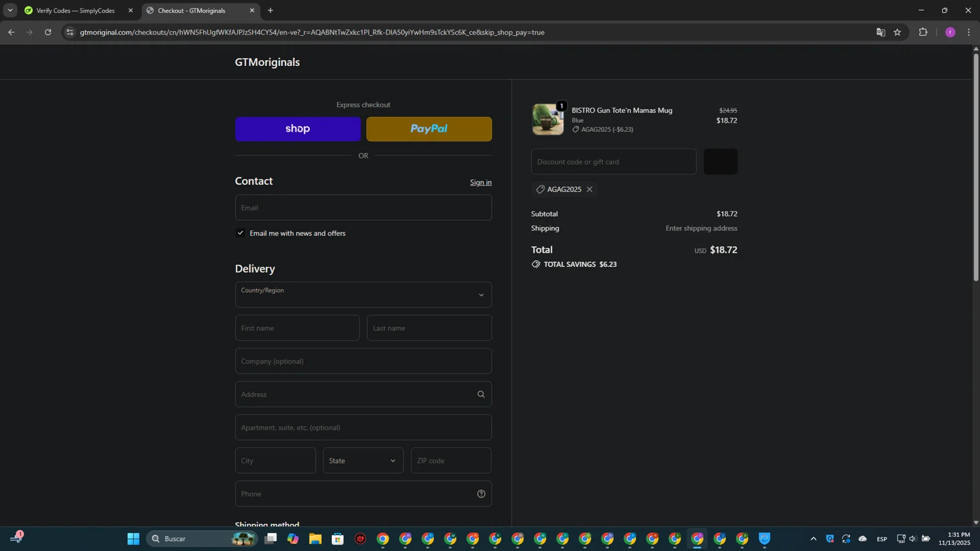
Task: Select the Checkout - GTMoriginals tab
Action: (x=201, y=10)
